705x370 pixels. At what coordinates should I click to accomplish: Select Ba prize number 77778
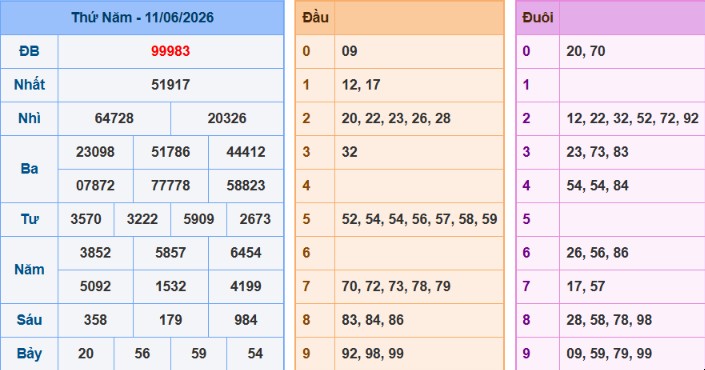coord(170,185)
